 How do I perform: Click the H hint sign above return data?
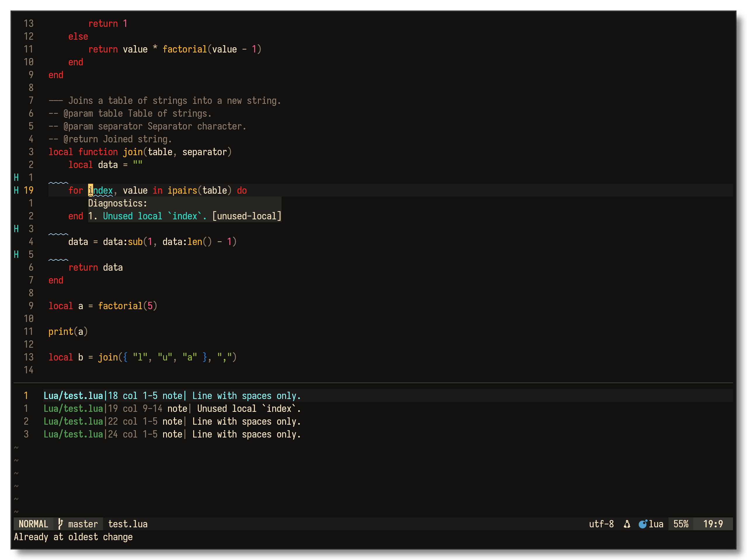(16, 255)
